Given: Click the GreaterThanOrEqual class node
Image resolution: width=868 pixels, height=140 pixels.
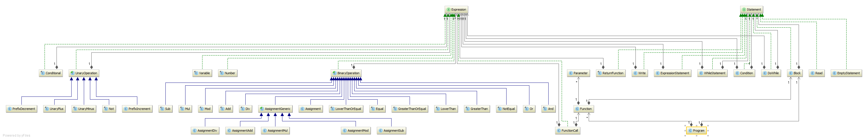Looking at the screenshot, I should coord(410,109).
